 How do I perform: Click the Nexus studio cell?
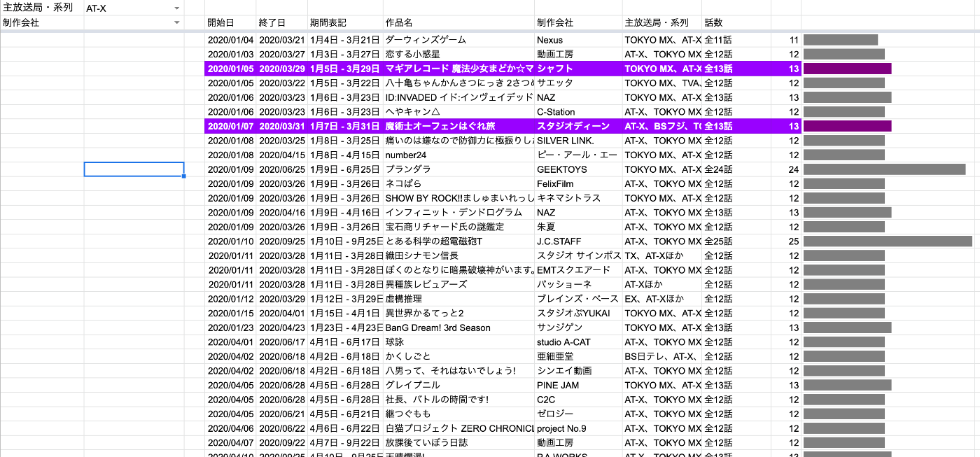(x=578, y=40)
